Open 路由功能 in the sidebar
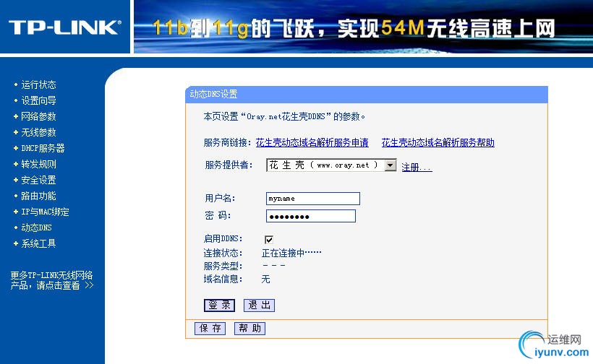This screenshot has width=593, height=364. 38,196
